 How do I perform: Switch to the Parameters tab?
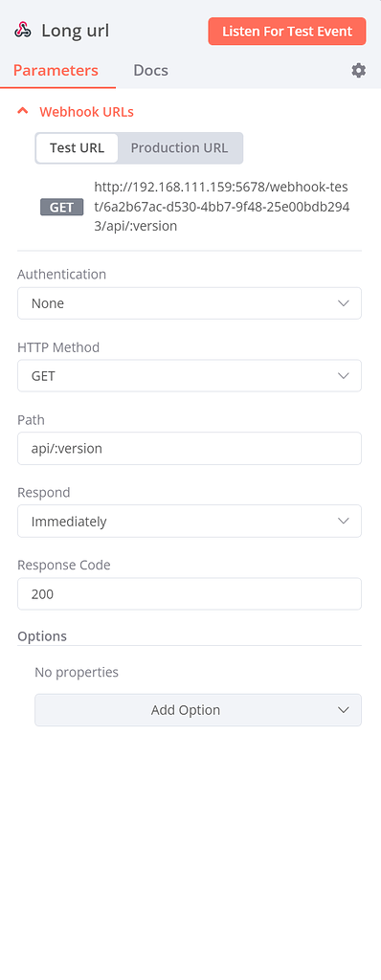point(56,70)
